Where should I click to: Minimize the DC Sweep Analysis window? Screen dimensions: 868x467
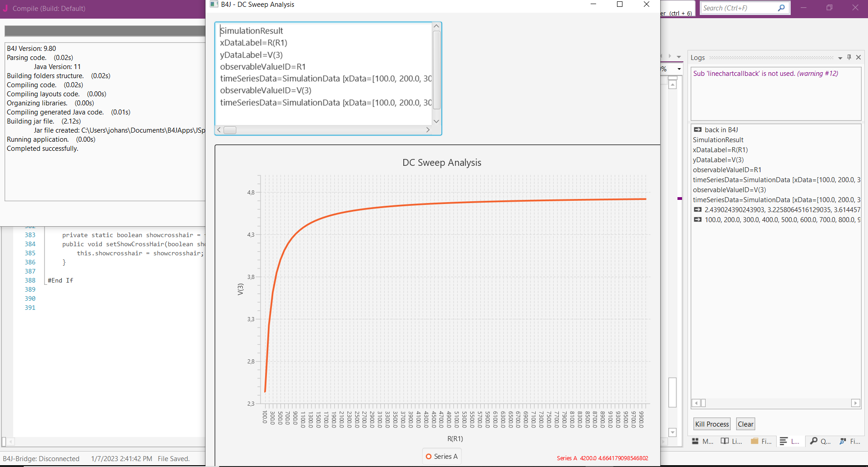tap(593, 5)
